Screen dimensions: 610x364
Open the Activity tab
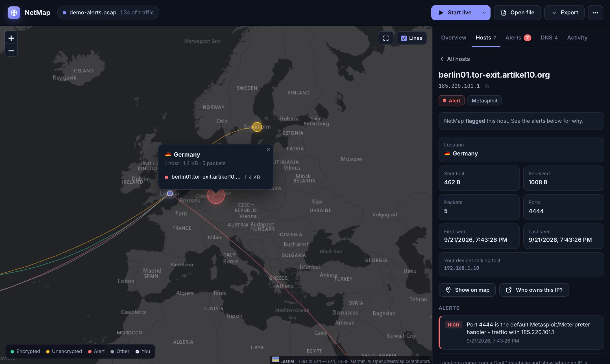click(577, 38)
